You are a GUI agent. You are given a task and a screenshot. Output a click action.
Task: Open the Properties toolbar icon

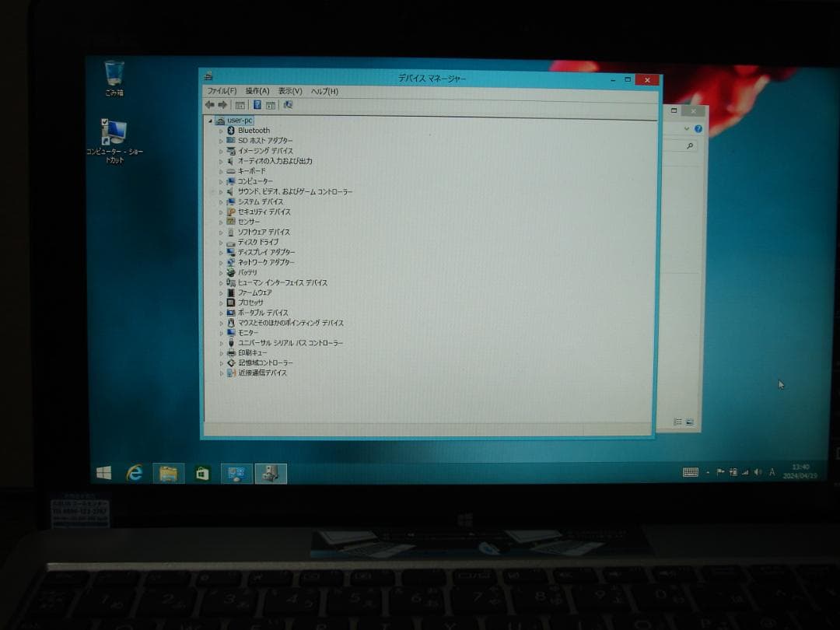(268, 106)
